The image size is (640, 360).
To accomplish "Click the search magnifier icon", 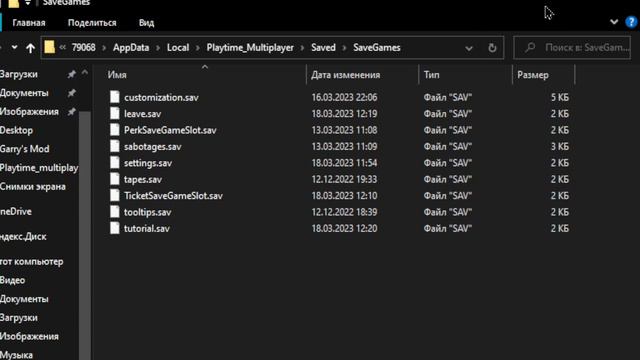I will [530, 48].
